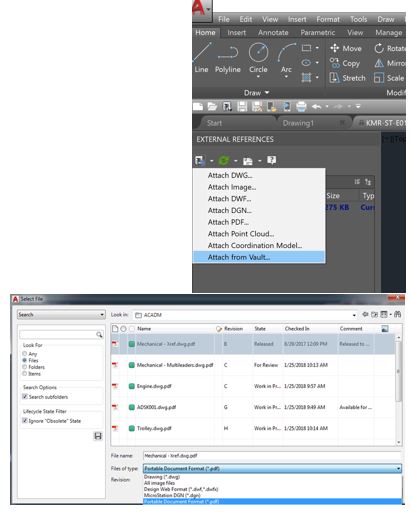The height and width of the screenshot is (514, 411).
Task: Sort files by the Revision column header
Action: coord(233,329)
